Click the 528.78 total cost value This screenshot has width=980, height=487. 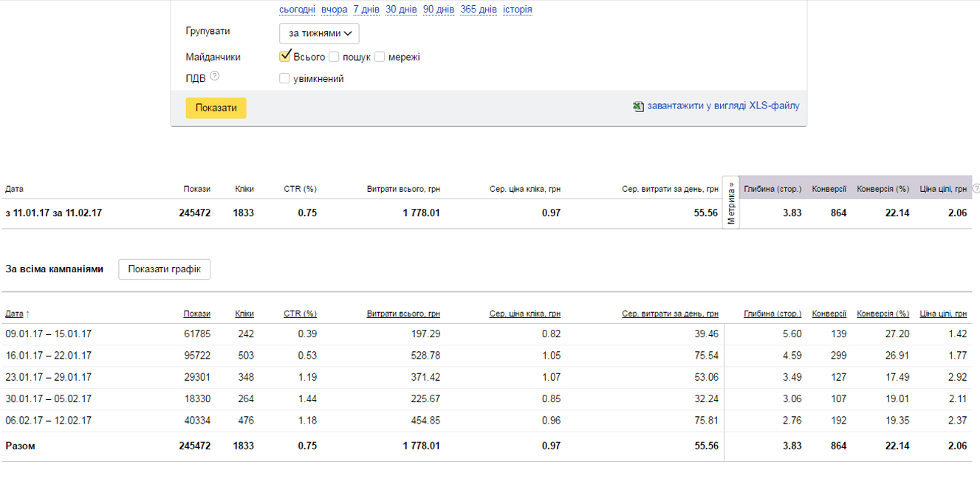click(426, 356)
